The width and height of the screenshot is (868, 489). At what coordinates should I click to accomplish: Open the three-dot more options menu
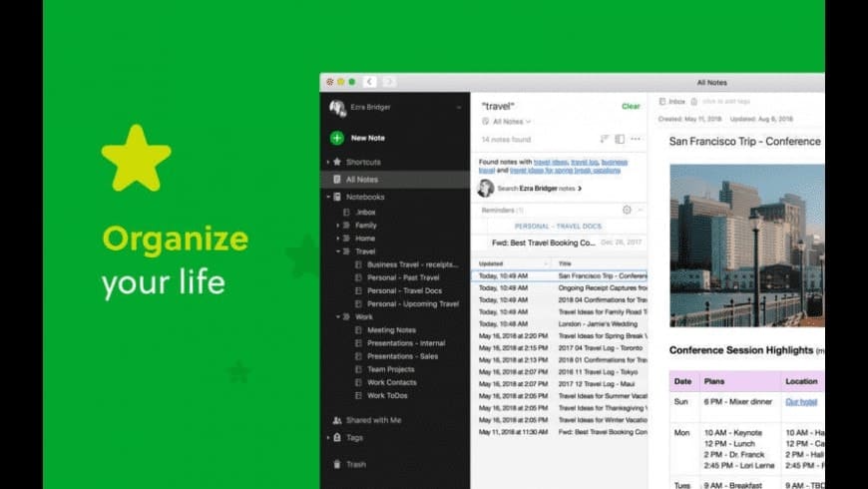click(x=636, y=139)
